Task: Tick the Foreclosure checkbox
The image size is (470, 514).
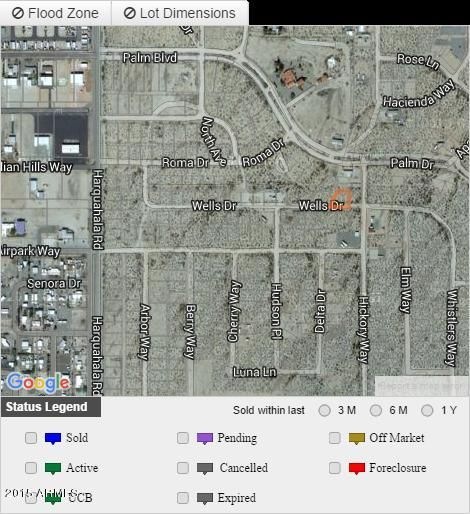Action: click(335, 468)
